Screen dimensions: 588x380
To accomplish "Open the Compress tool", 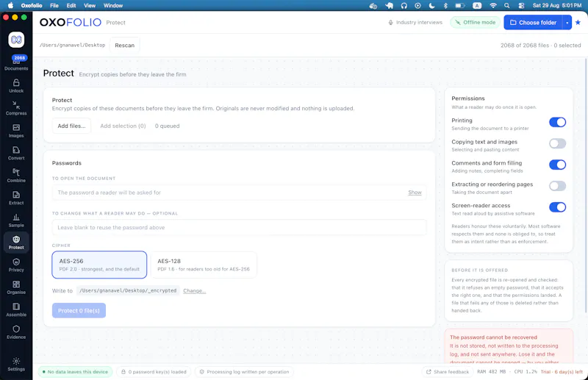I will coord(16,108).
